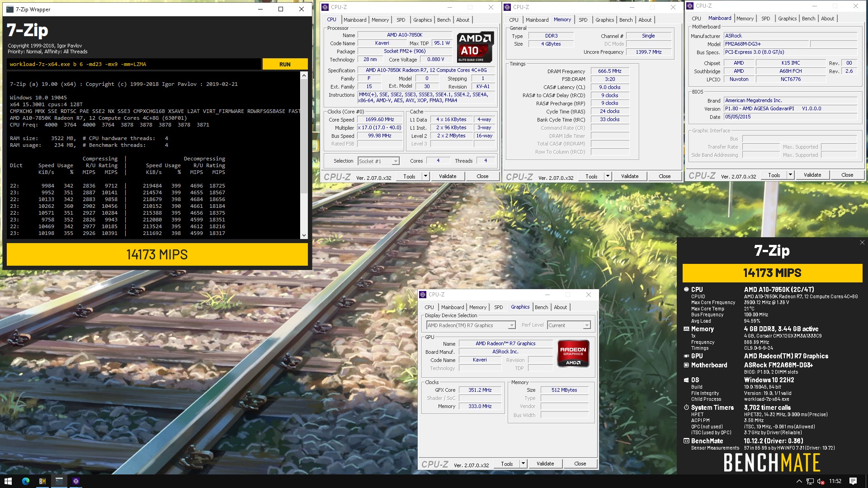This screenshot has width=868, height=488.
Task: Open network status tray icon
Action: coord(810,481)
